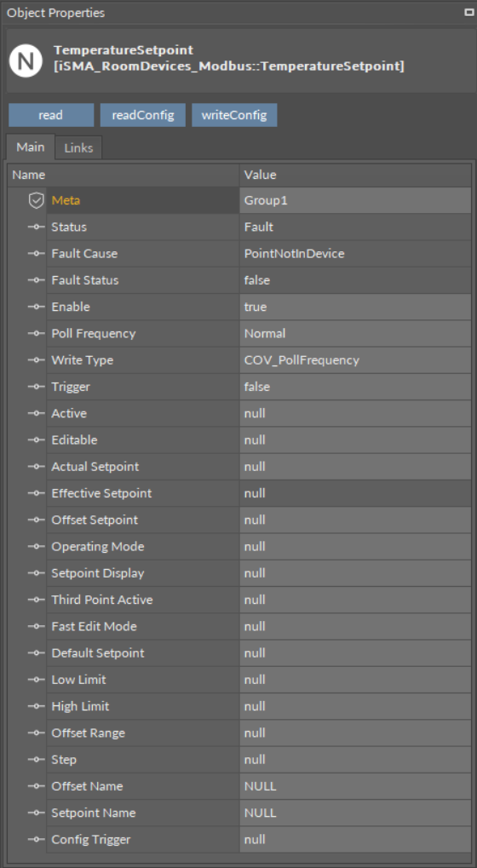Click the round N component icon

26,59
